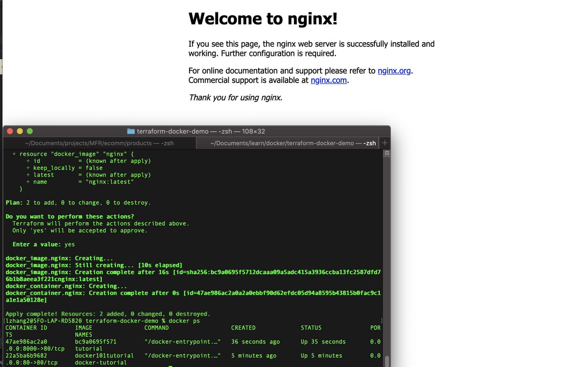Click the 'Welcome to nginx!' heading
This screenshot has width=588, height=367.
click(263, 19)
